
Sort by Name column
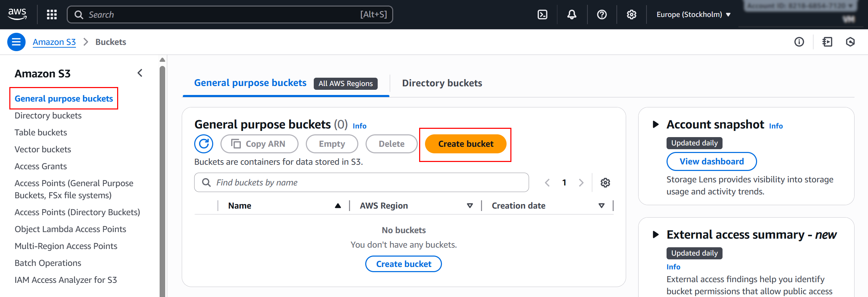(x=285, y=206)
